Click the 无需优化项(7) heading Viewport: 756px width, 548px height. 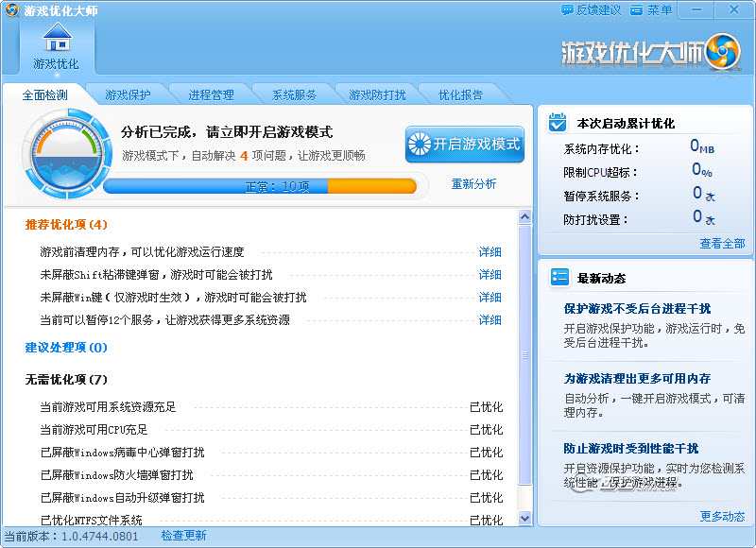point(66,380)
